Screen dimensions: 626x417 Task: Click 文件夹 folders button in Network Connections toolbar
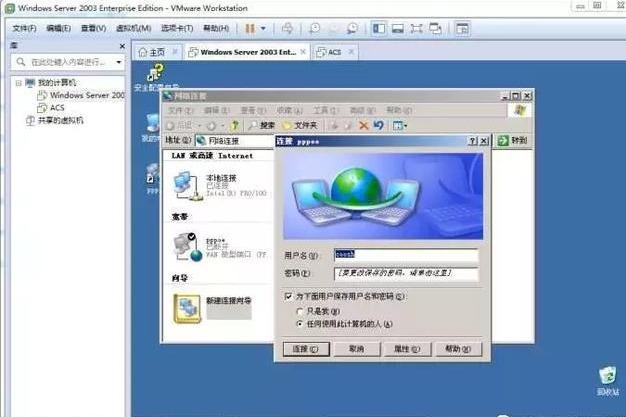pos(299,125)
